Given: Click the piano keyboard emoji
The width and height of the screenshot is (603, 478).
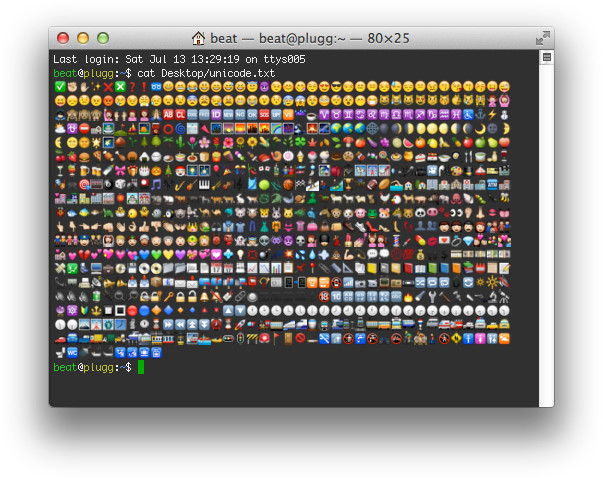Looking at the screenshot, I should pyautogui.click(x=204, y=185).
